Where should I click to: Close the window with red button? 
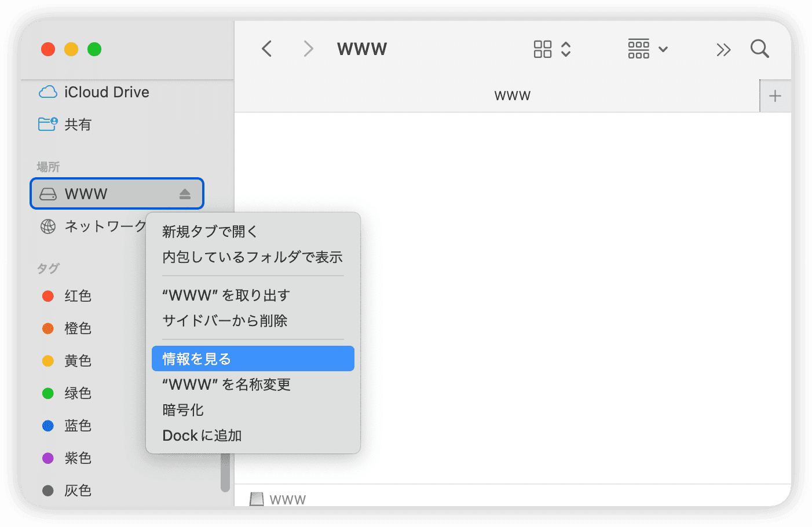[48, 49]
